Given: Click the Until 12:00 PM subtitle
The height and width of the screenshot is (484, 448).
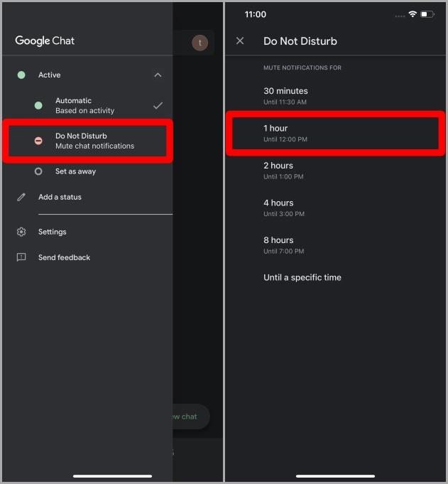Looking at the screenshot, I should tap(285, 139).
